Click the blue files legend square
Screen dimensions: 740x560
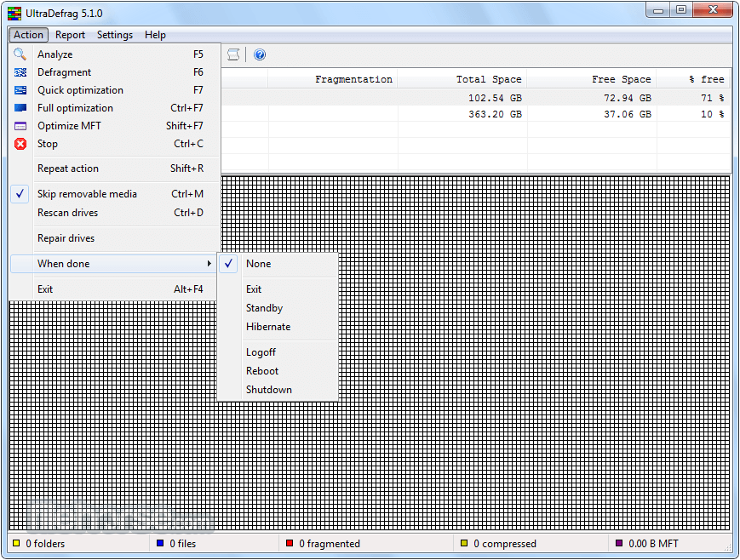160,543
